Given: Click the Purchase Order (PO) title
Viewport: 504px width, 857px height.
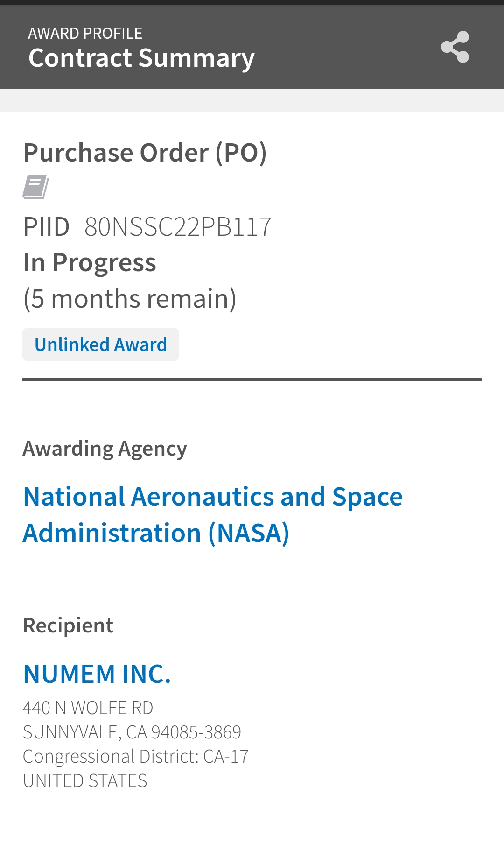Looking at the screenshot, I should pos(145,153).
